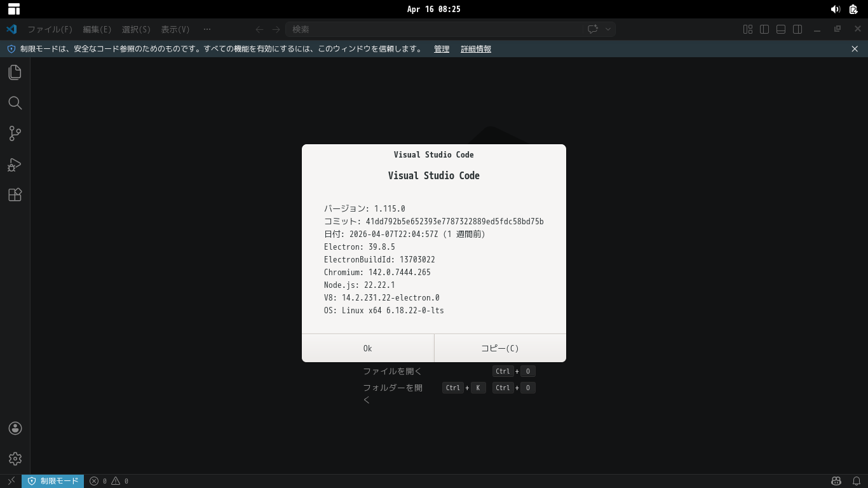
Task: Click the 日付 line in the dialog
Action: (x=404, y=234)
